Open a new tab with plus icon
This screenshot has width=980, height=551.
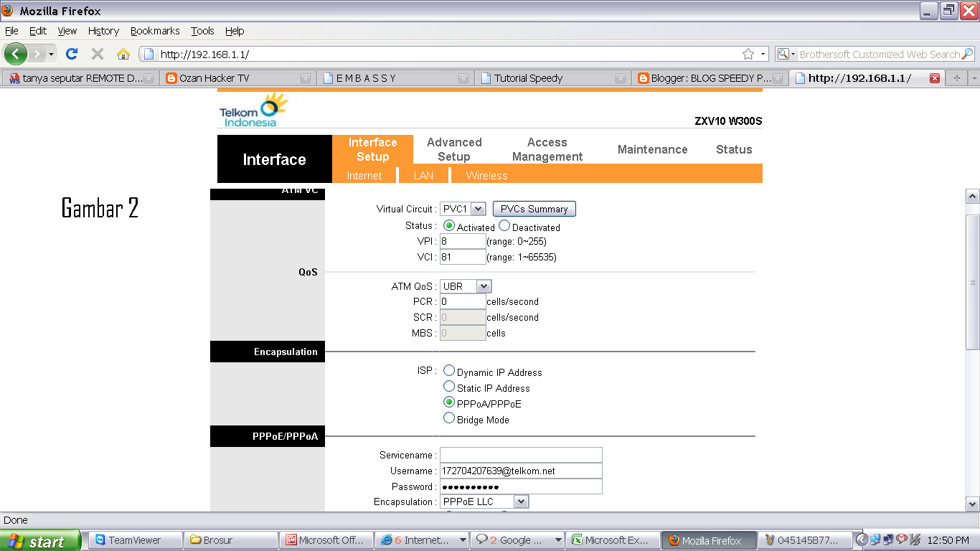[956, 78]
